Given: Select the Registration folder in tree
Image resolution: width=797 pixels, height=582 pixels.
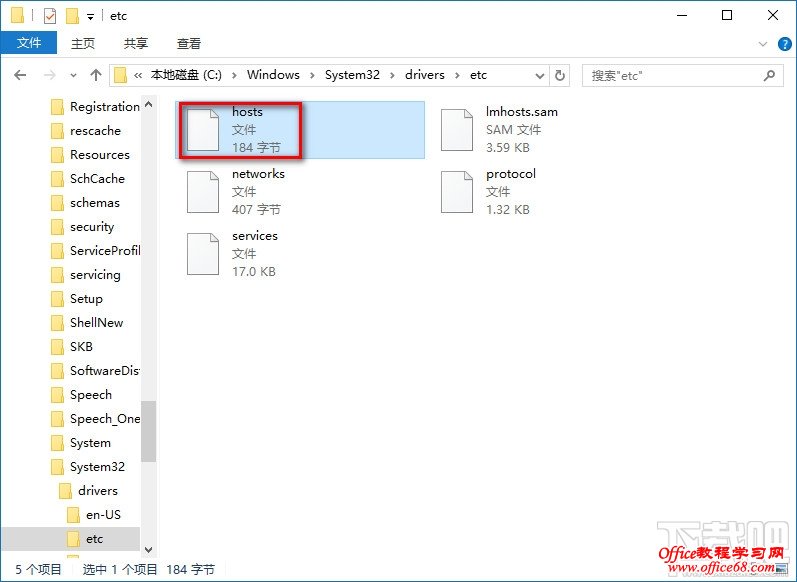Looking at the screenshot, I should point(96,107).
